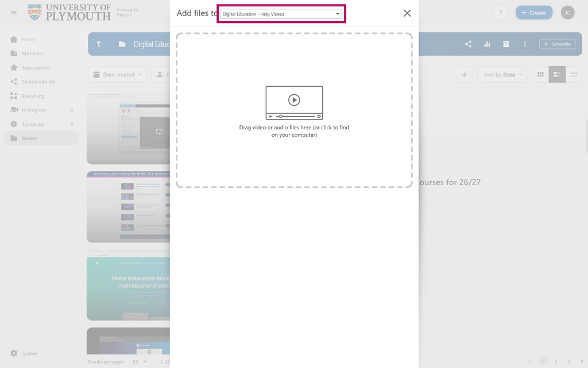This screenshot has width=588, height=368.
Task: Open My Folder in sidebar
Action: pyautogui.click(x=41, y=53)
